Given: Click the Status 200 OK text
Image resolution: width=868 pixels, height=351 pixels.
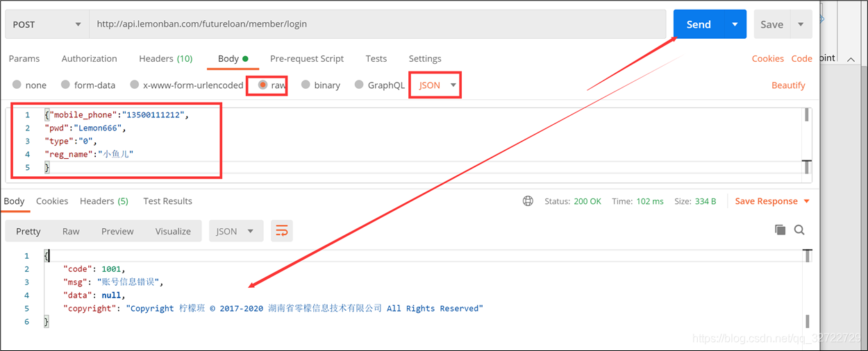Looking at the screenshot, I should point(573,201).
